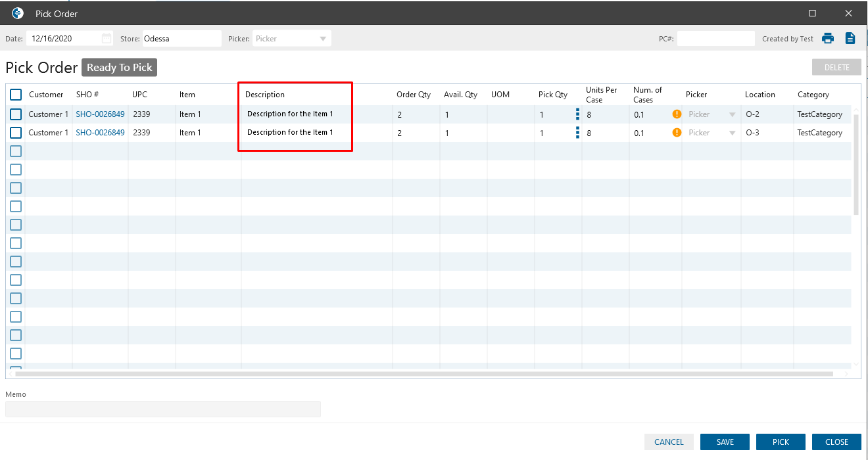
Task: Click the print icon next to Created by Test
Action: pyautogui.click(x=828, y=38)
